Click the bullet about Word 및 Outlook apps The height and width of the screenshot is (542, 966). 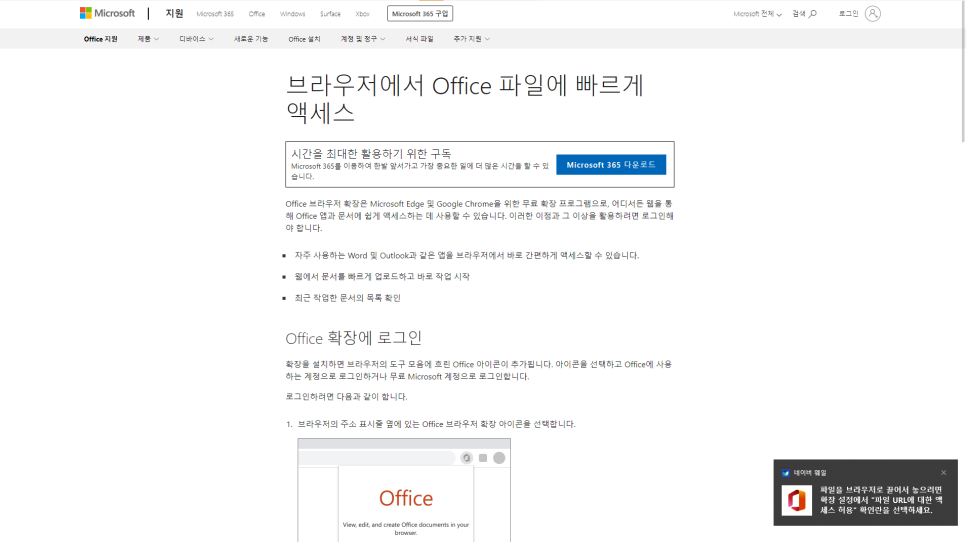tap(466, 256)
